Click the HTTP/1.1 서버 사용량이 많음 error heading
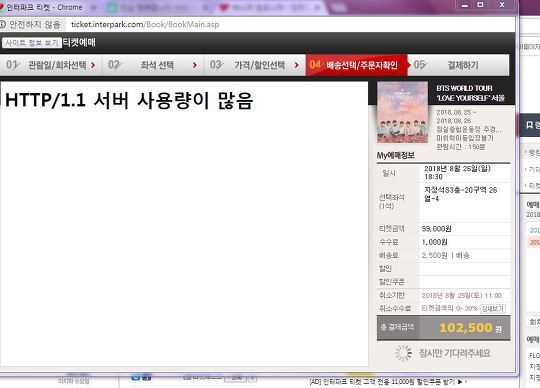The height and width of the screenshot is (388, 540). tap(129, 100)
